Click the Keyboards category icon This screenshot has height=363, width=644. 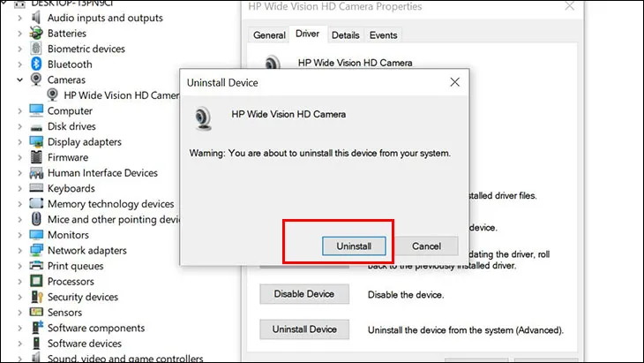36,188
